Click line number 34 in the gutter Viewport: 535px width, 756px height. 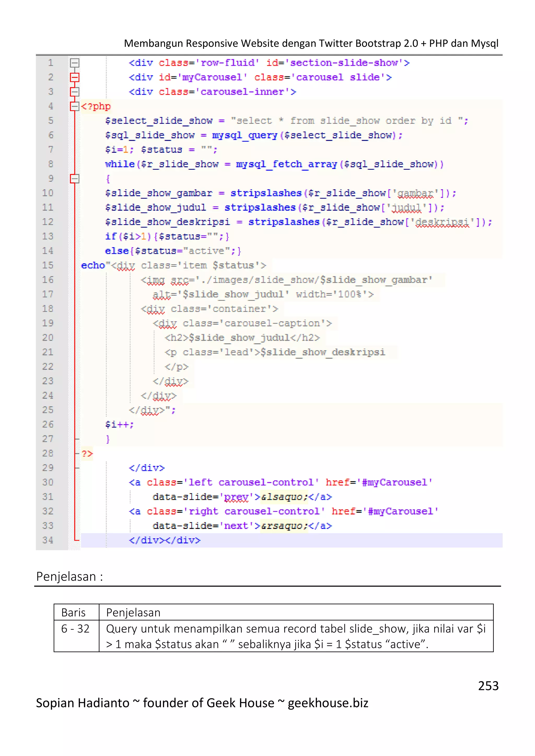click(48, 540)
